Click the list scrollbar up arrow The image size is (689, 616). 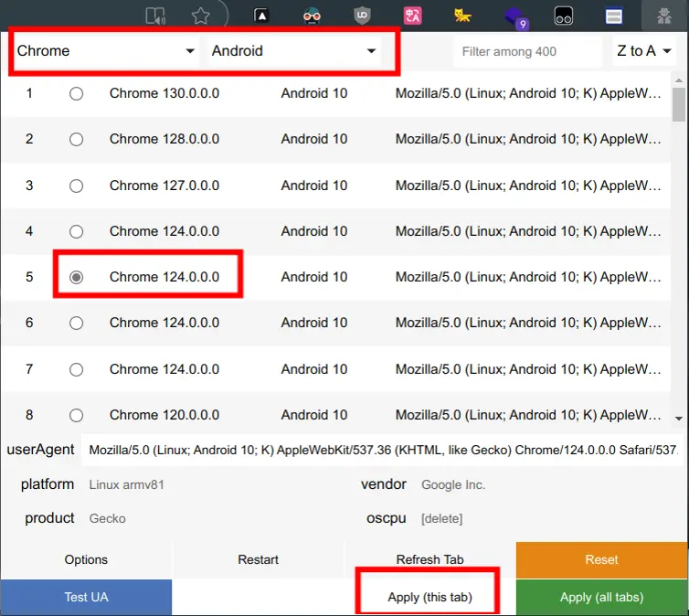[679, 80]
